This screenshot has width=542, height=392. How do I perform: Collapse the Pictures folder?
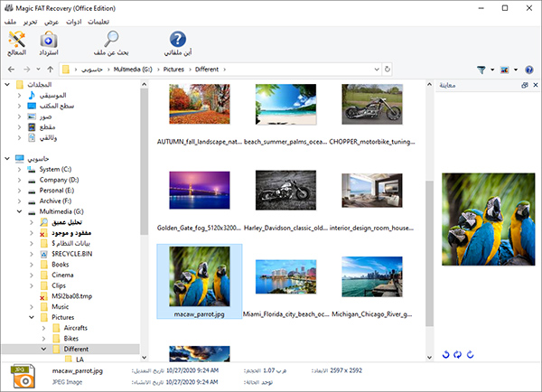pos(32,317)
